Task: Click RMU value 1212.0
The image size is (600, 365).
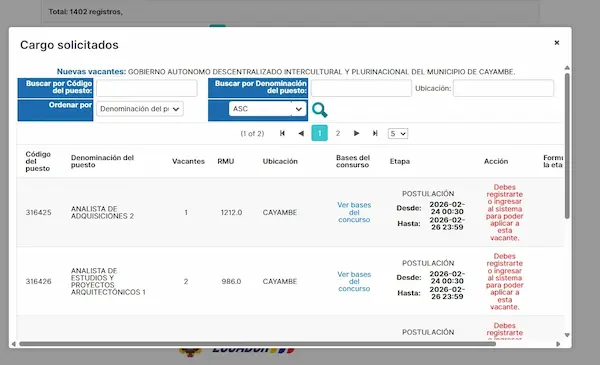Action: point(231,212)
